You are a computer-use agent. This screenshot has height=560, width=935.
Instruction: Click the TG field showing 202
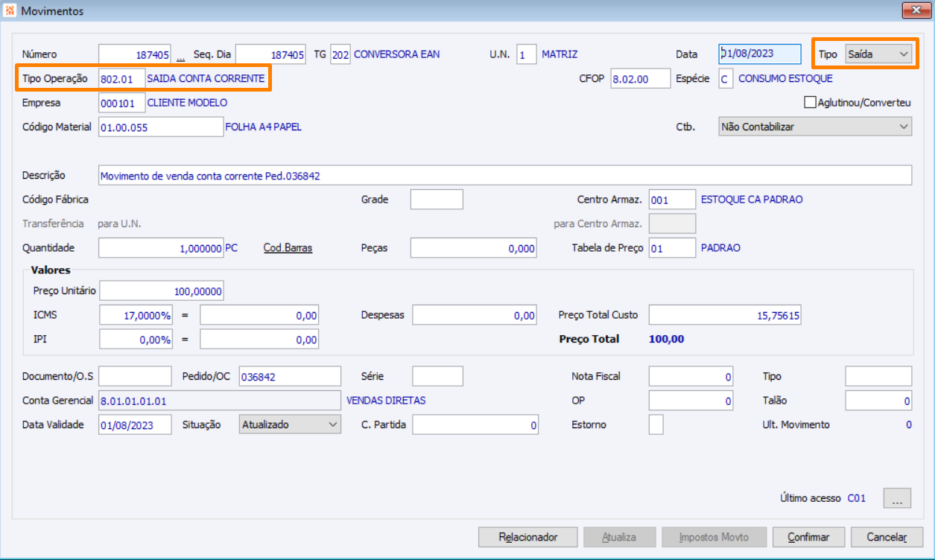(x=340, y=54)
